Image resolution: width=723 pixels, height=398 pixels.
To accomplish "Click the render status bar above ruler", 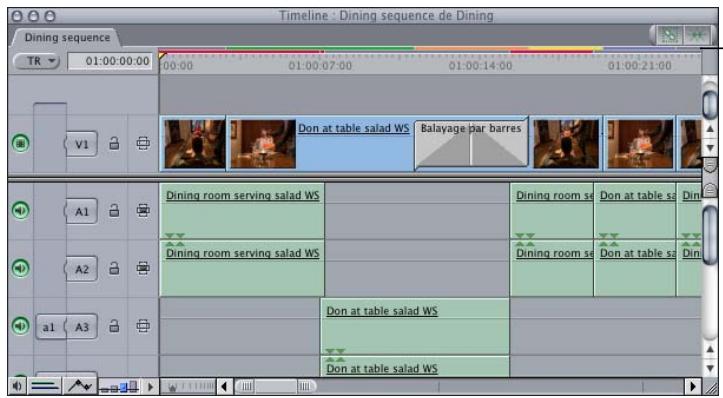I will [x=430, y=49].
